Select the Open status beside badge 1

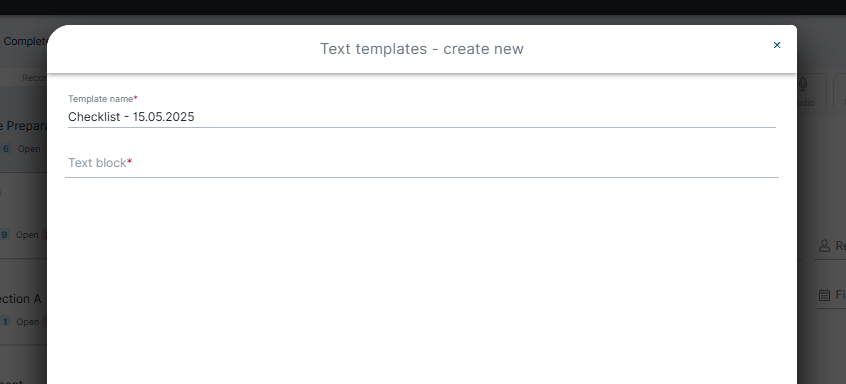click(28, 322)
